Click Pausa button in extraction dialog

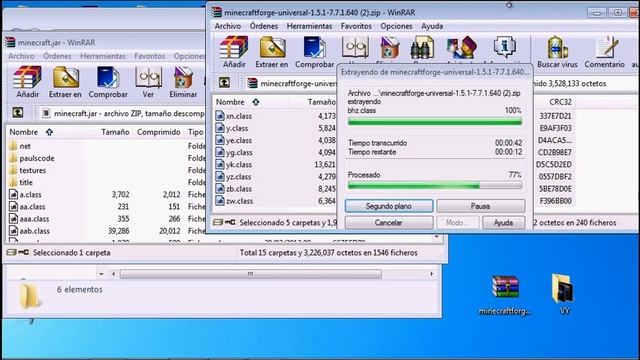pyautogui.click(x=481, y=206)
